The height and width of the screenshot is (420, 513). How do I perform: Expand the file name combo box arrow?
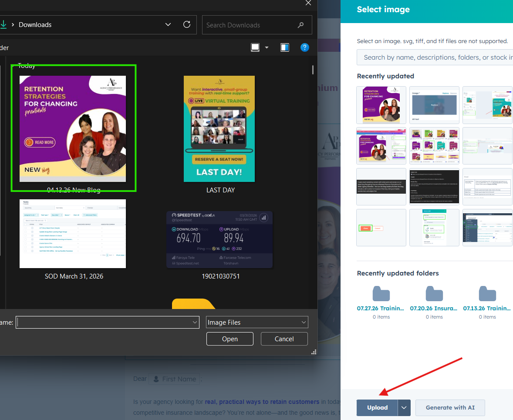pos(195,323)
